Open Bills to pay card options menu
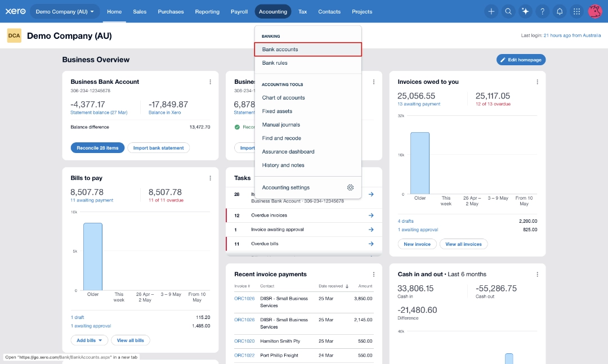 (210, 178)
